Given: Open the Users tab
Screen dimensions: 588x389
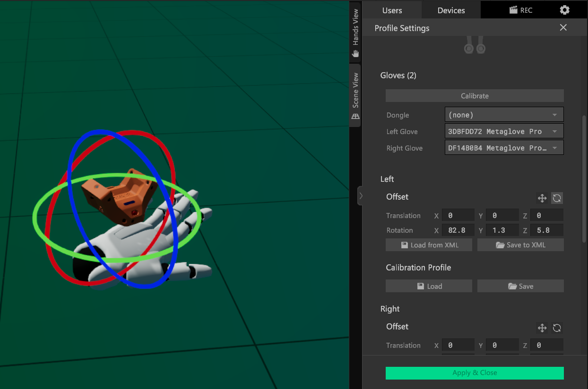Looking at the screenshot, I should pos(392,10).
